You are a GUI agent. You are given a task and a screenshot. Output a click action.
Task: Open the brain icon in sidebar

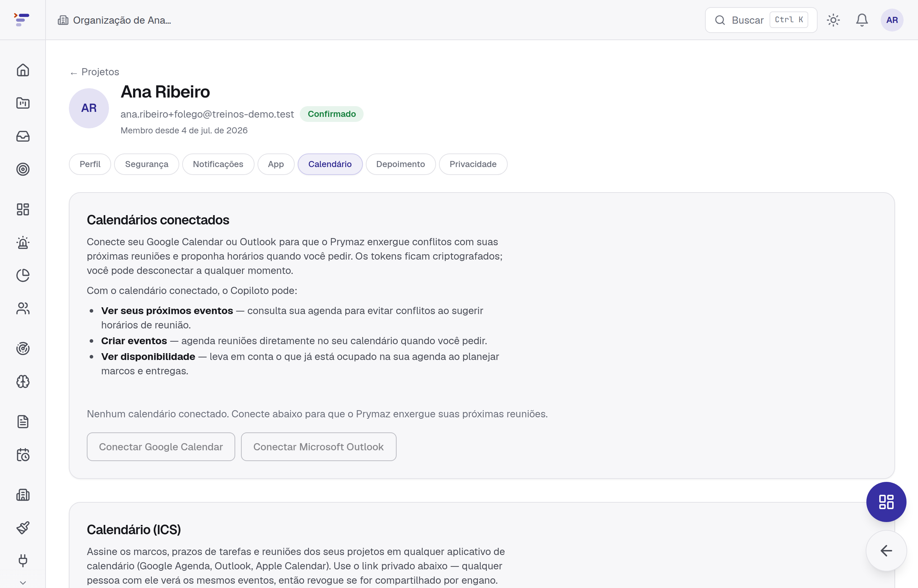[x=23, y=381]
